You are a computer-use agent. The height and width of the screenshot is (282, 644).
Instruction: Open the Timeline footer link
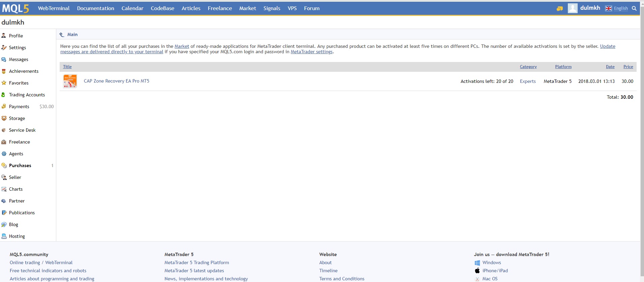(x=329, y=271)
